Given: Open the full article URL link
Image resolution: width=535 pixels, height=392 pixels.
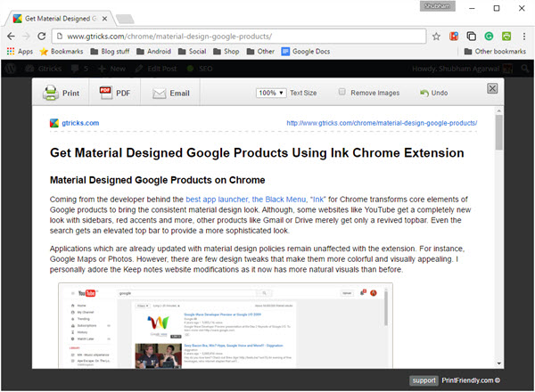Looking at the screenshot, I should (382, 123).
